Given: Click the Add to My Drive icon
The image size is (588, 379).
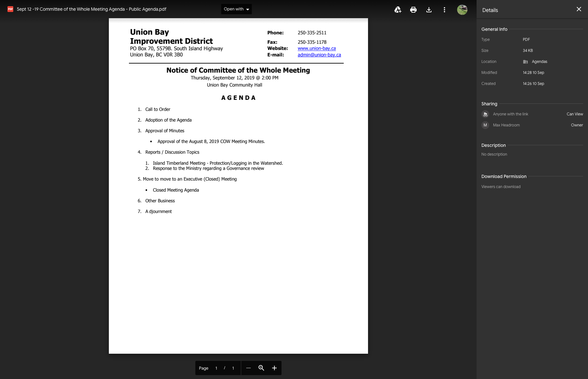Looking at the screenshot, I should (398, 10).
